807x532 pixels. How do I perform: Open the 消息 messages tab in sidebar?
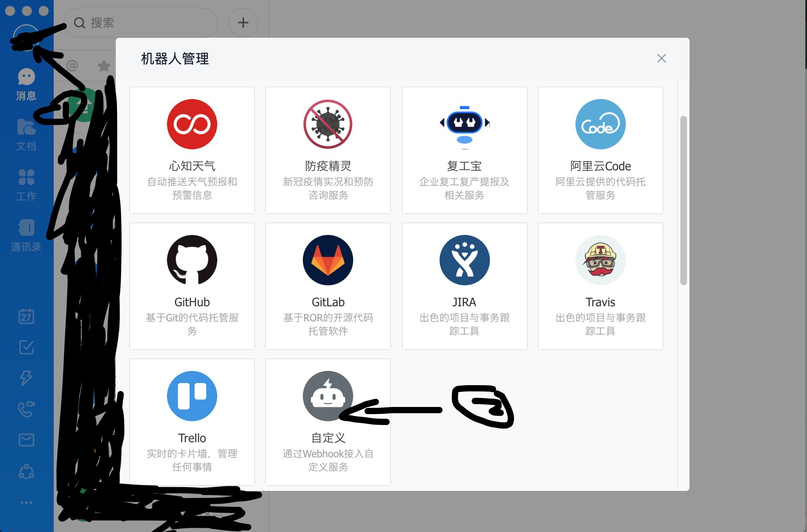(x=26, y=84)
